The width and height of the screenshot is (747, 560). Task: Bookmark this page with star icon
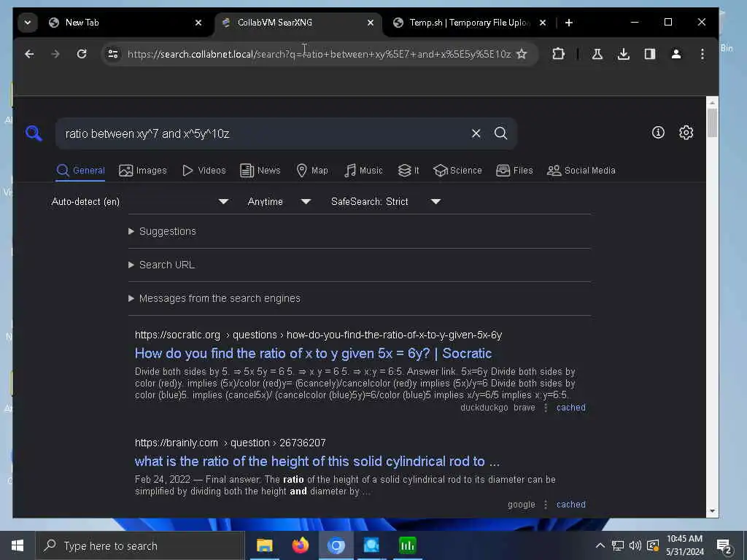pyautogui.click(x=522, y=54)
